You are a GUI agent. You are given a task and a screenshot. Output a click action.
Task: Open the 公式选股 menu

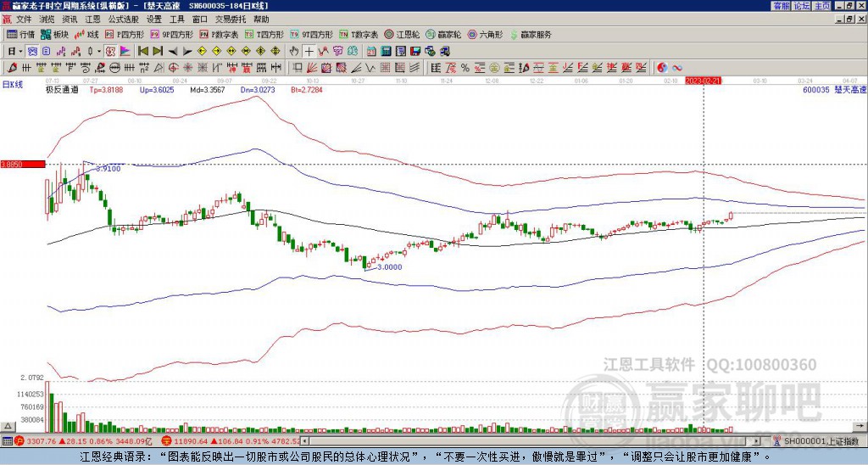click(124, 20)
